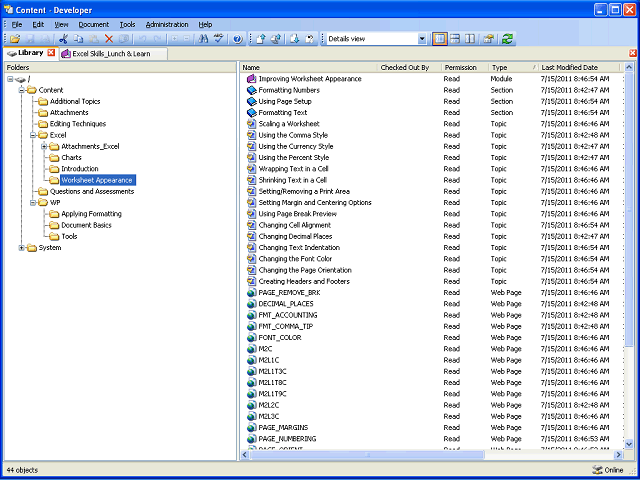Click the Cancel Check Out icon
640x480 pixels.
(x=310, y=39)
